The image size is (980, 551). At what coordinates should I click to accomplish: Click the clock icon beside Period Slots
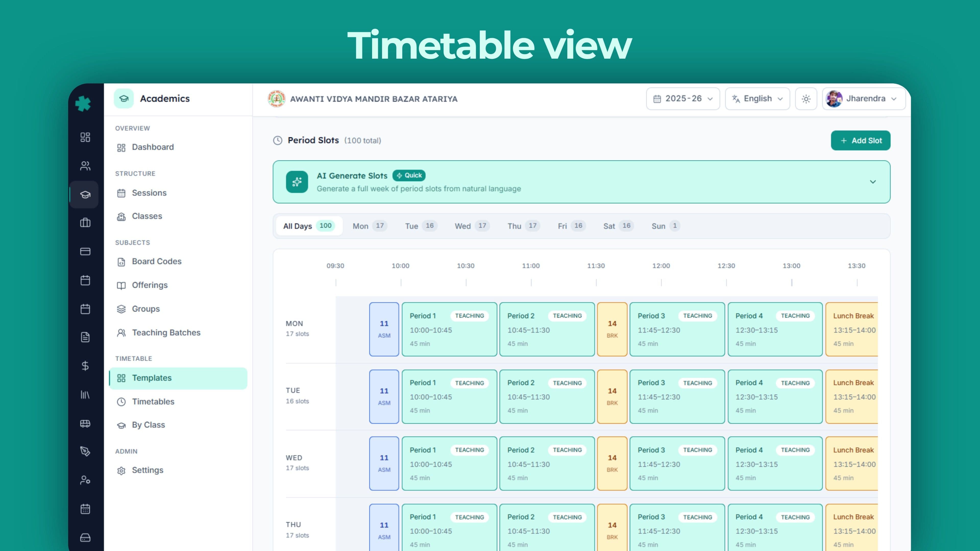coord(278,140)
